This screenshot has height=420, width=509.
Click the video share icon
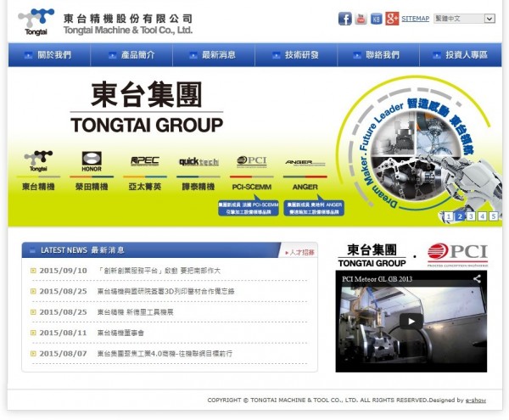(477, 279)
